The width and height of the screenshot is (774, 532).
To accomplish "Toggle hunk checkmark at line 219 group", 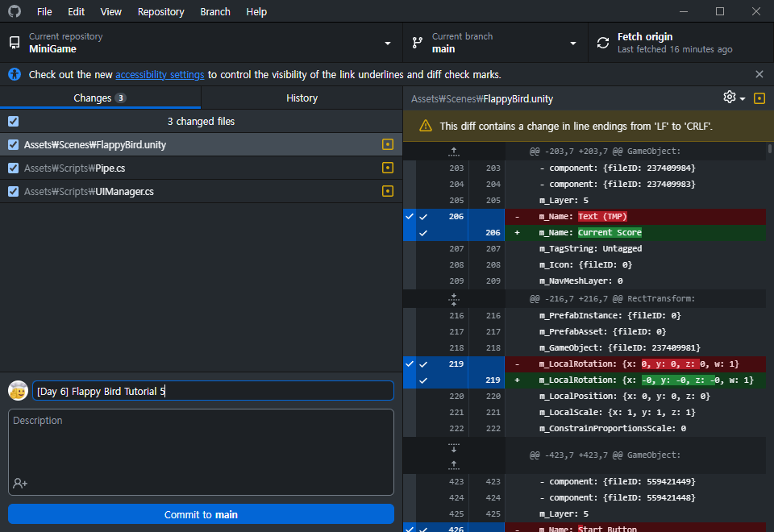I will coord(410,364).
